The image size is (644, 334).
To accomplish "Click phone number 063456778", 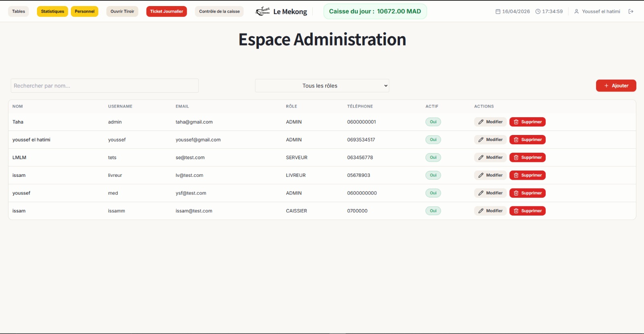I will pyautogui.click(x=360, y=158).
